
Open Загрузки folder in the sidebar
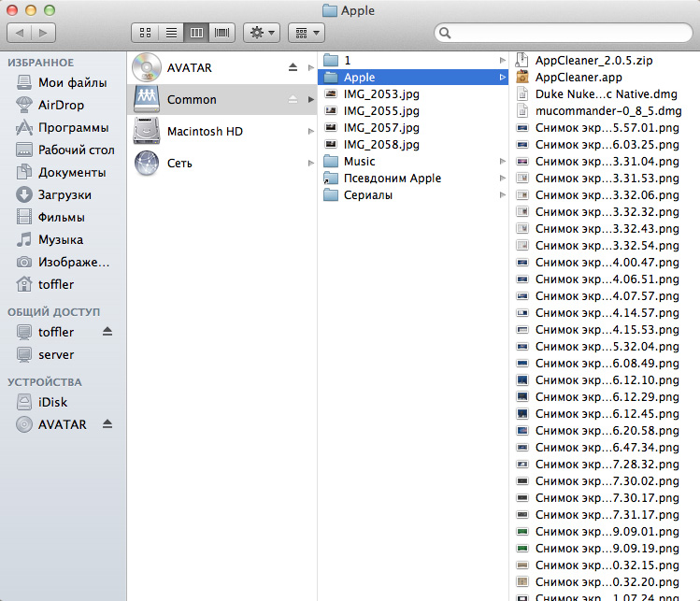click(x=64, y=194)
